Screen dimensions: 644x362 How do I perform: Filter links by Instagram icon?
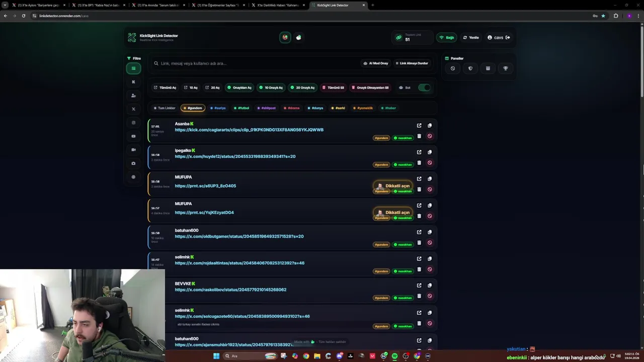click(133, 123)
